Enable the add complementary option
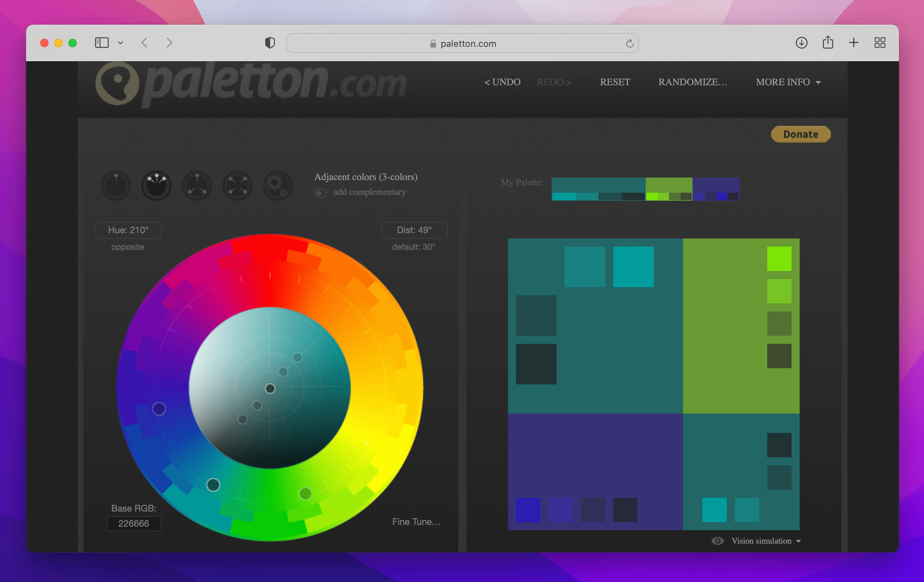924x582 pixels. click(x=321, y=193)
